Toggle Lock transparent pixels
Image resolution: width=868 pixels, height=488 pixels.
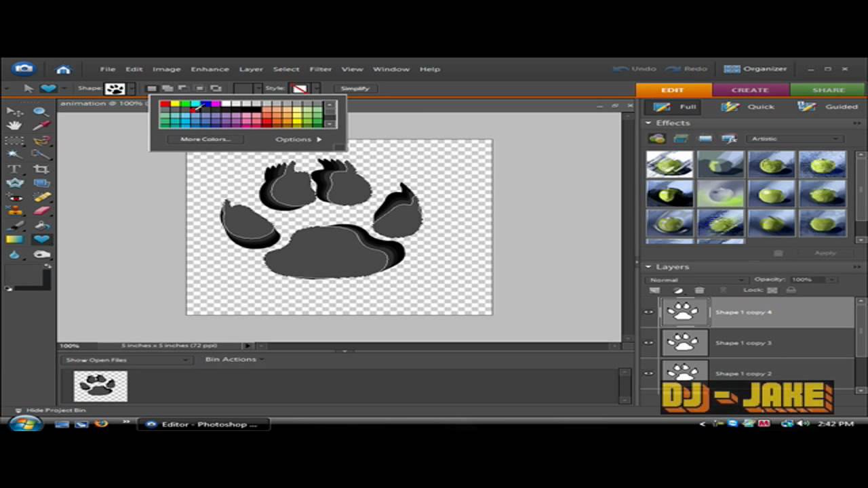[x=772, y=290]
